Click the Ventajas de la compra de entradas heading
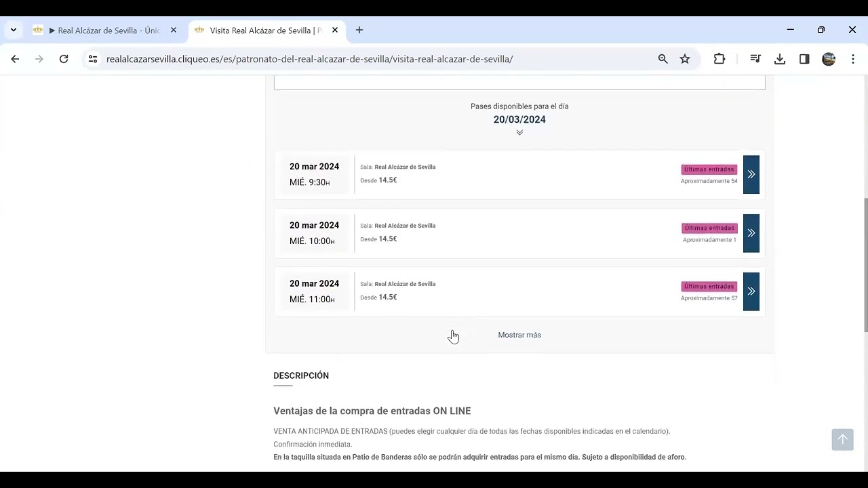The height and width of the screenshot is (488, 868). (x=372, y=411)
